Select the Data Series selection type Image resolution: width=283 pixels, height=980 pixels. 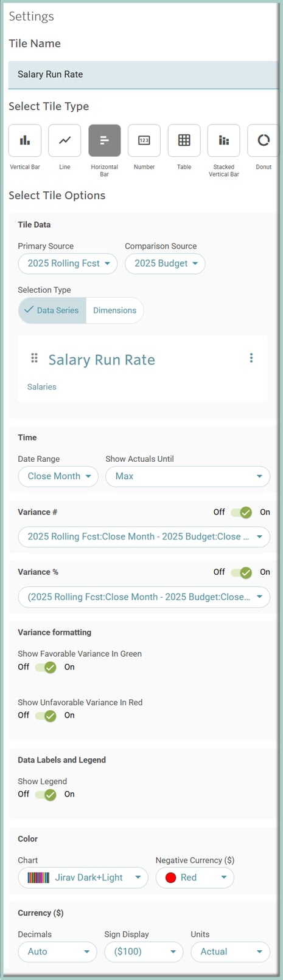52,310
